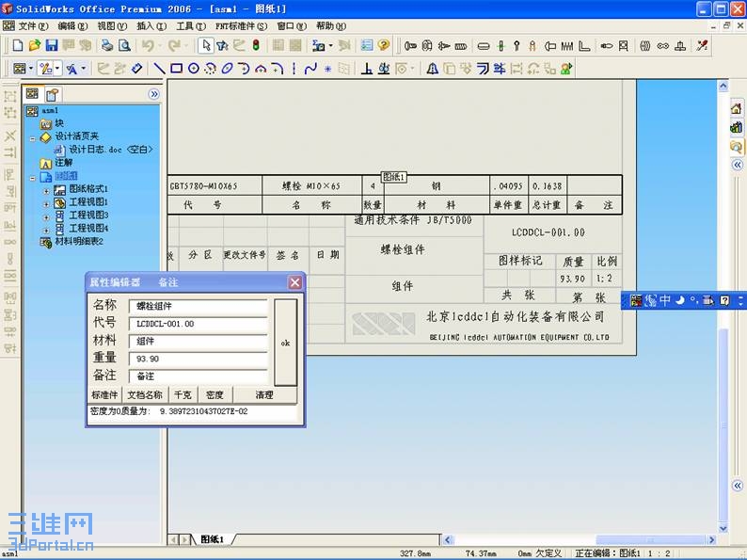747x560 pixels.
Task: Print the drawing using printer icon
Action: (107, 45)
